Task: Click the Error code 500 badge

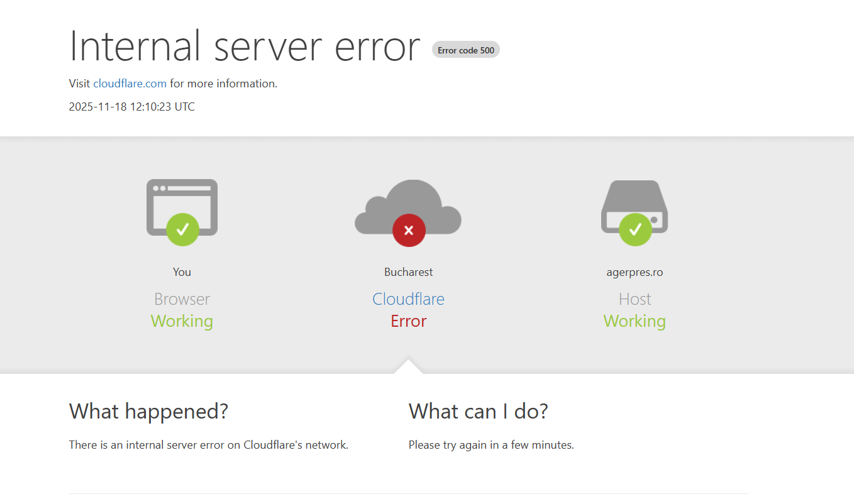Action: 466,50
